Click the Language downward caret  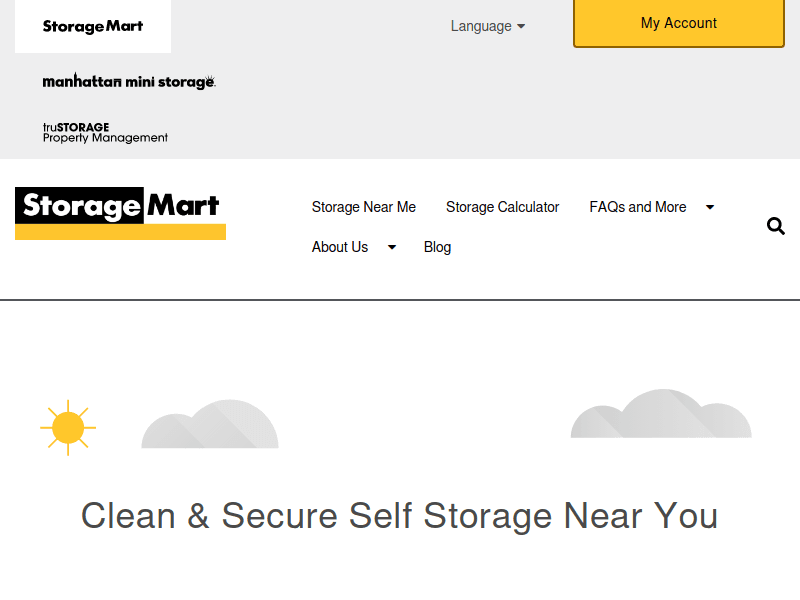point(519,26)
